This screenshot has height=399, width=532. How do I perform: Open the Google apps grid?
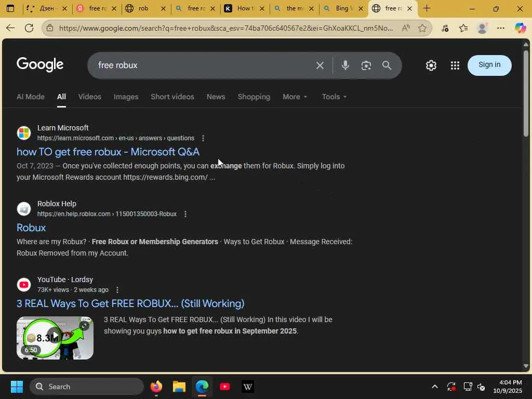pyautogui.click(x=455, y=65)
